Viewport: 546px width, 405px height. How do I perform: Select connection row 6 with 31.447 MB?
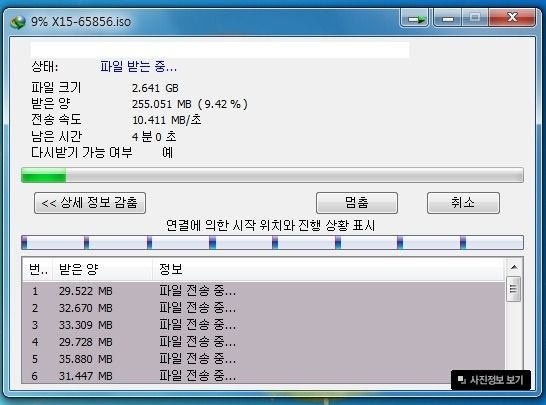click(264, 376)
